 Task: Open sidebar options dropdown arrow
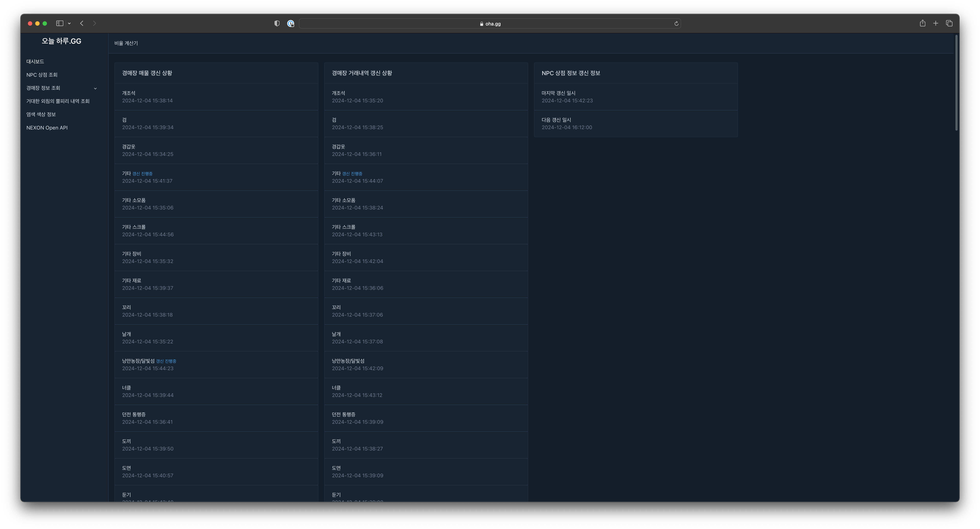point(69,24)
